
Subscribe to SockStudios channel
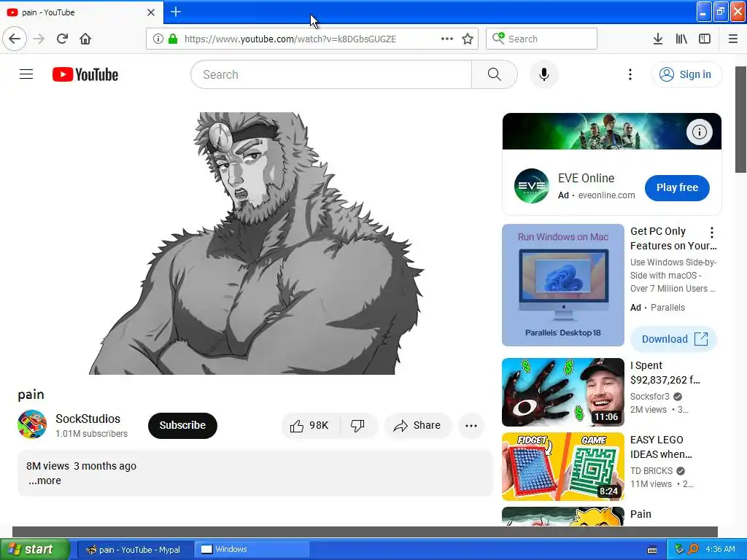tap(182, 425)
